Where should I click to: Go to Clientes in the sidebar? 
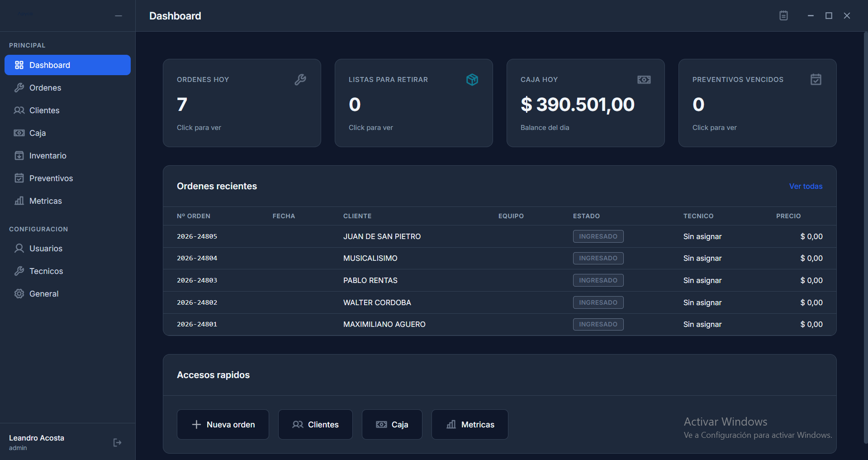(67, 110)
